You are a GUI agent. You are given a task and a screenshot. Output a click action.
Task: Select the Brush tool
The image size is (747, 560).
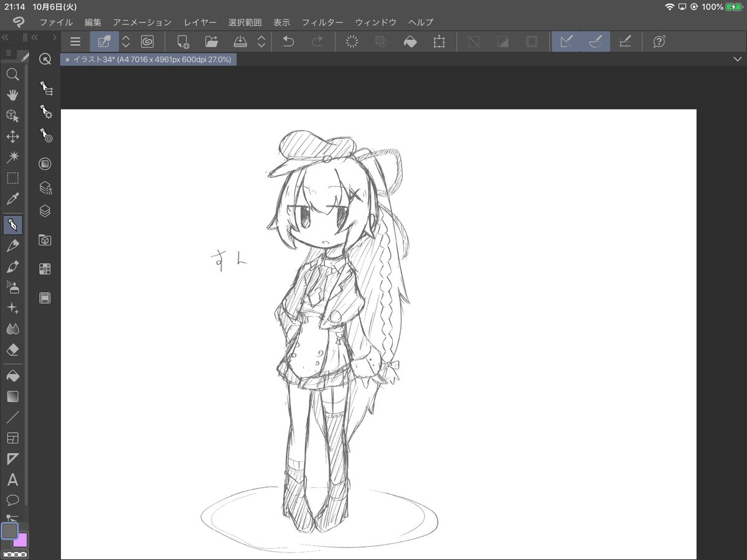point(12,266)
